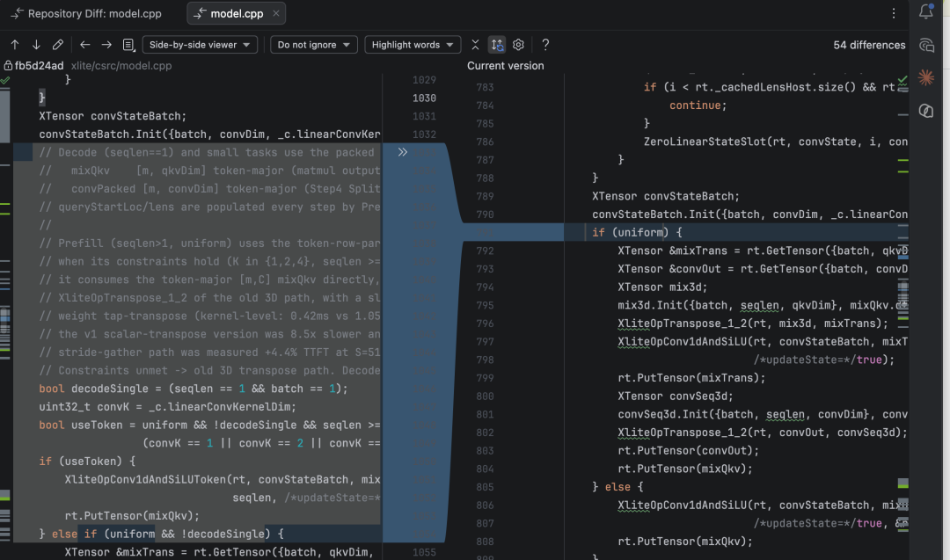Click the 54 differences label
This screenshot has width=950, height=560.
point(869,45)
